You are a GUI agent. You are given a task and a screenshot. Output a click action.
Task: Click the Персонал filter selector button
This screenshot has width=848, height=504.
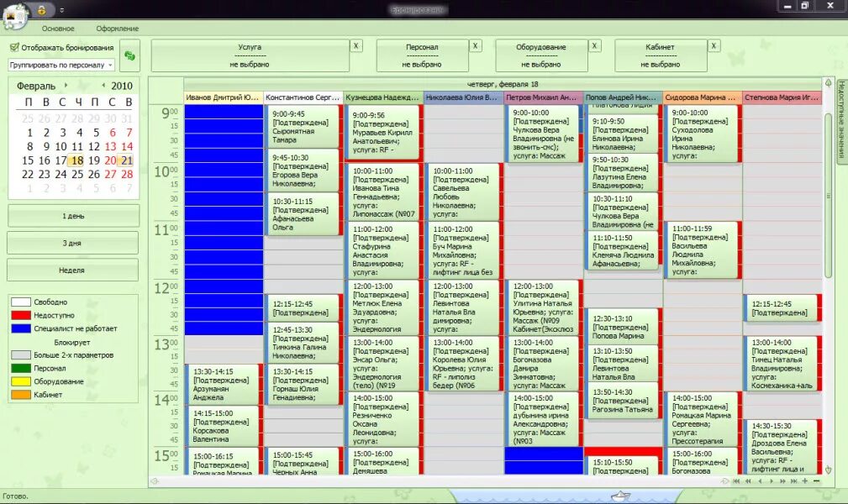click(422, 55)
